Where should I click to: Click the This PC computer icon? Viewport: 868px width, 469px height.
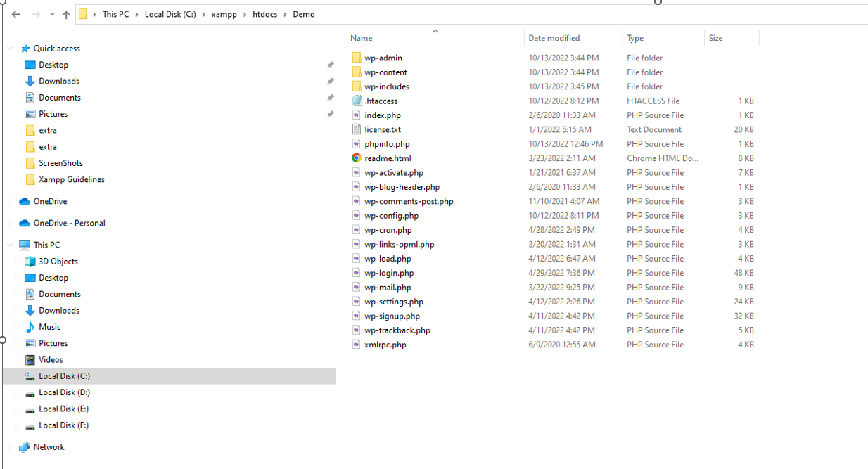(25, 245)
